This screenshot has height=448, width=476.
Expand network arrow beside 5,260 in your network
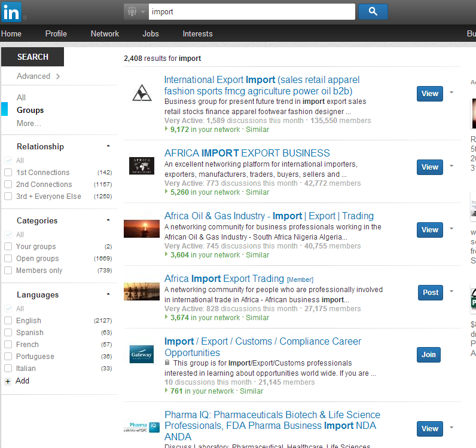click(x=166, y=192)
